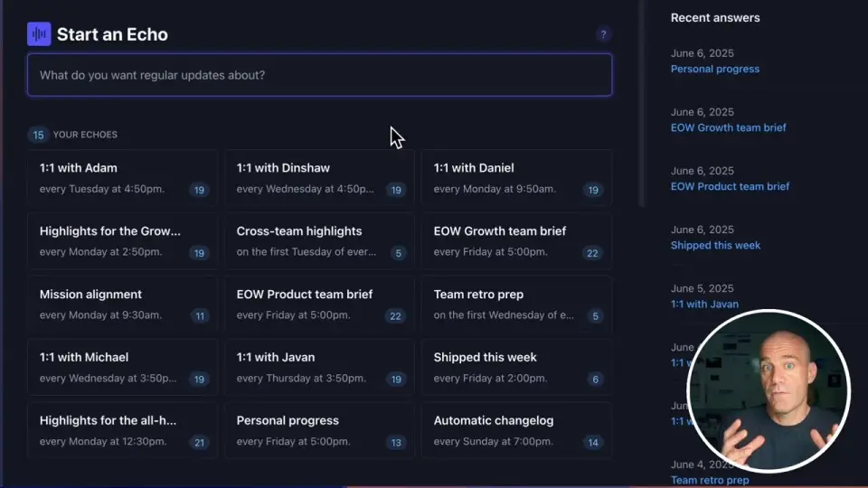Type in the "What do you want regular updates about?" field
868x488 pixels.
[319, 75]
